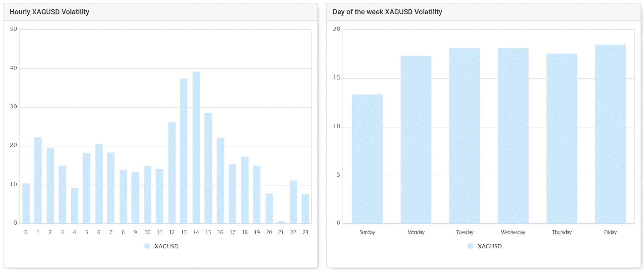This screenshot has height=270, width=644.
Task: Click the hour 13 bar in hourly chart
Action: click(x=184, y=151)
